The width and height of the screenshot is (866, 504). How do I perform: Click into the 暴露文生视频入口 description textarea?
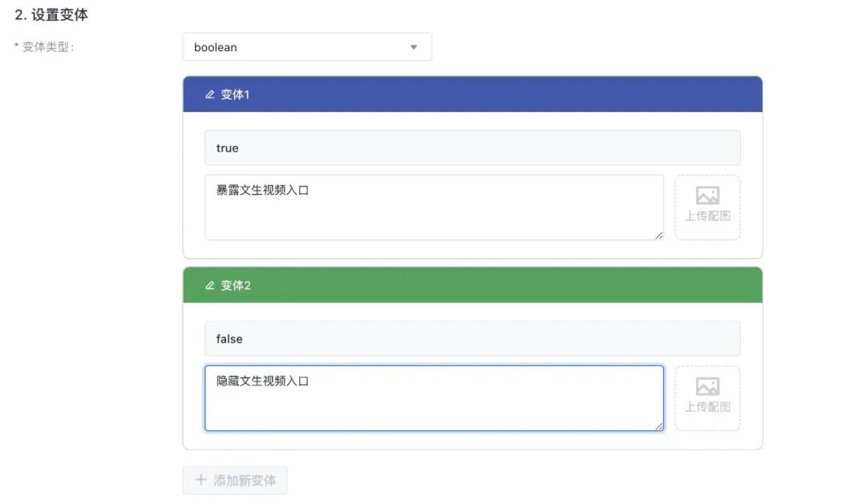tap(434, 208)
